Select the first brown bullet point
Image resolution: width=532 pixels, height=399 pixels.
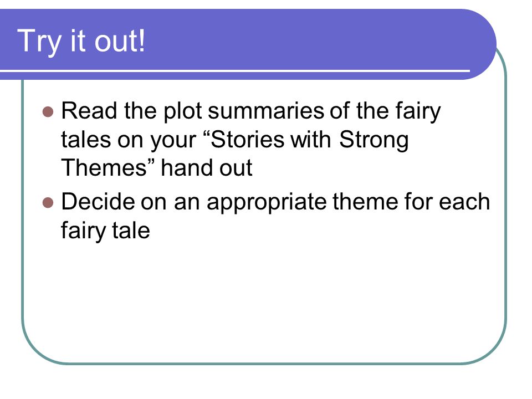pos(48,111)
